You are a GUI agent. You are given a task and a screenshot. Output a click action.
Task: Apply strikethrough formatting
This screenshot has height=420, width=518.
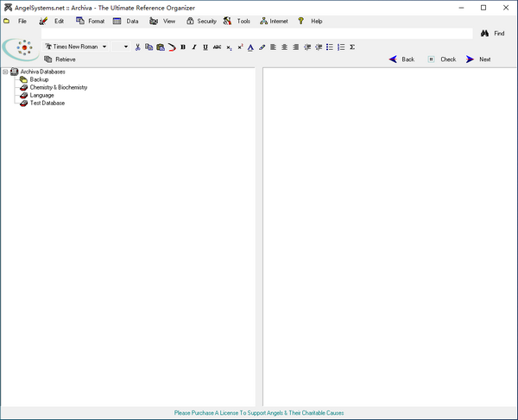(x=217, y=47)
